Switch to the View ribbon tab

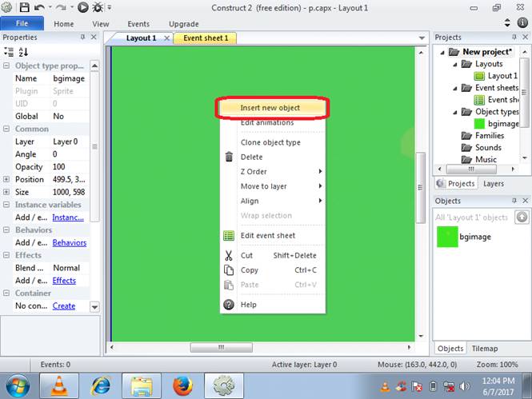[101, 24]
